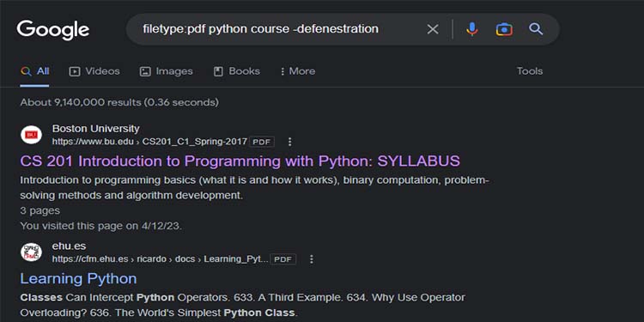This screenshot has width=644, height=322.
Task: Click the ehu.es site name
Action: point(69,246)
